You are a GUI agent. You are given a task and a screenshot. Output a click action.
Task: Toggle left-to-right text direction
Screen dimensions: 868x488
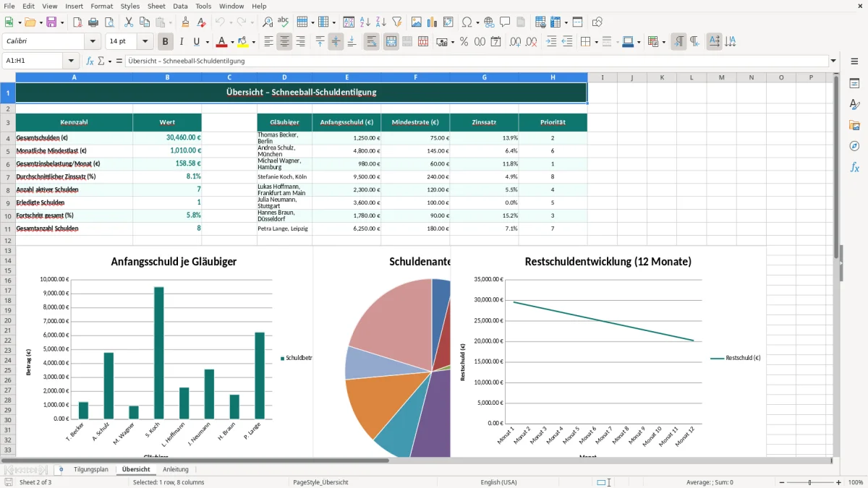point(678,42)
